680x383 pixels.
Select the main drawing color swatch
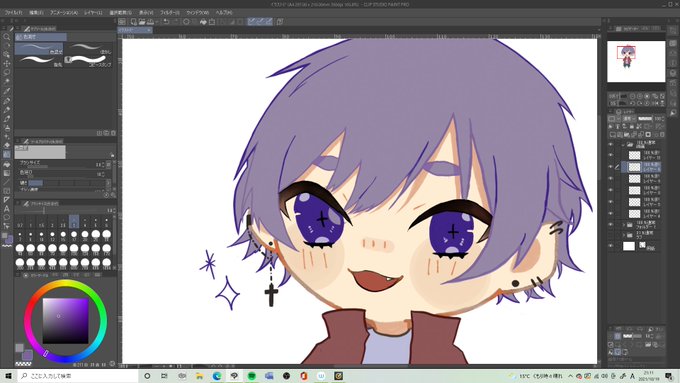coord(20,348)
